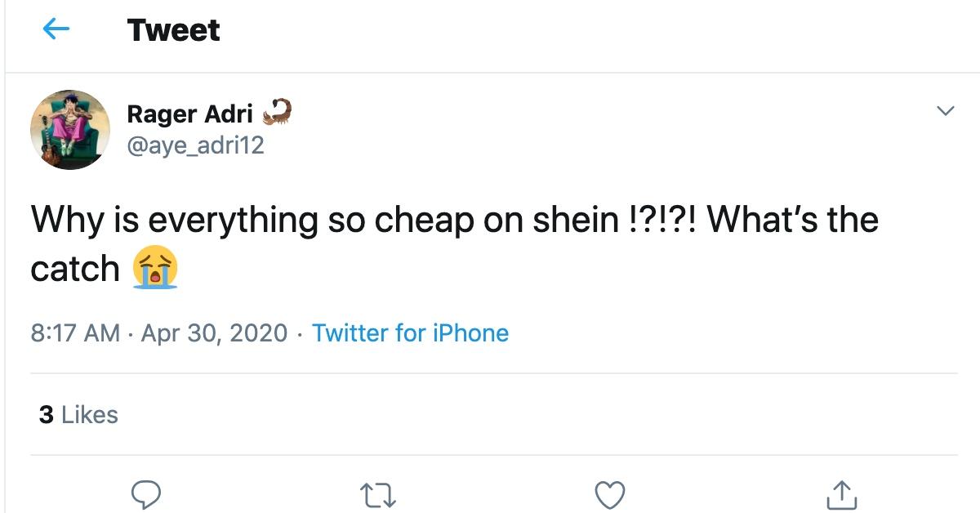Open Rager Adri's profile picture

tap(70, 129)
